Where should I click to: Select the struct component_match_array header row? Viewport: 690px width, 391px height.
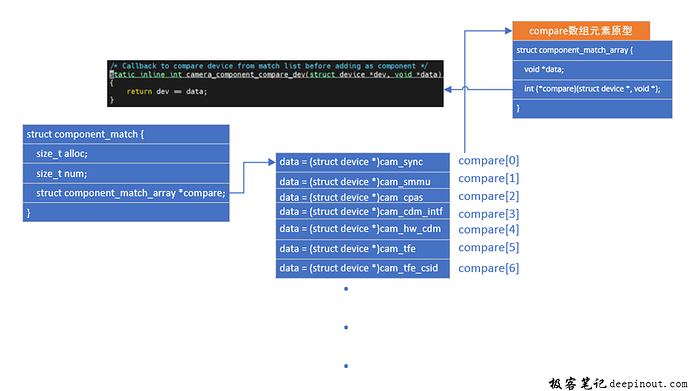pos(592,51)
